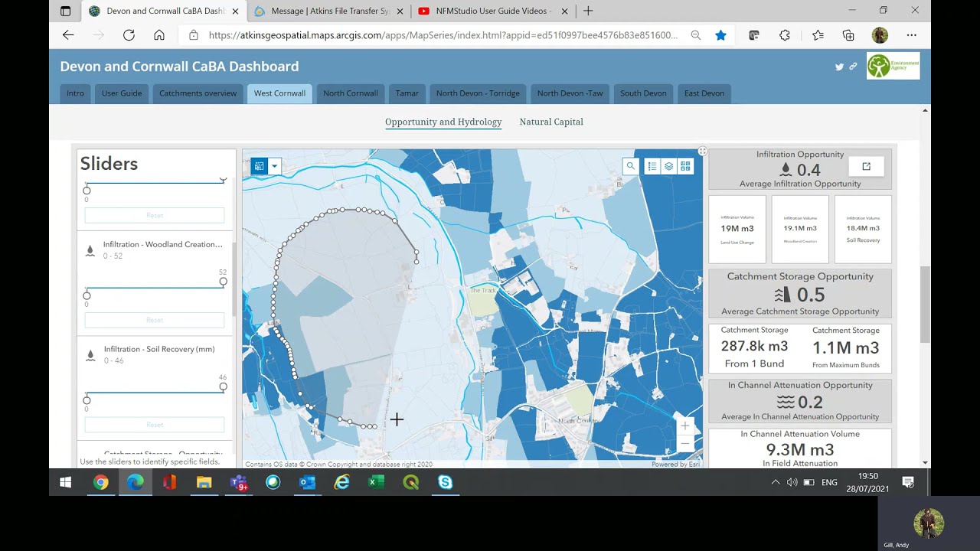Switch to the User Guide tab

coord(122,93)
